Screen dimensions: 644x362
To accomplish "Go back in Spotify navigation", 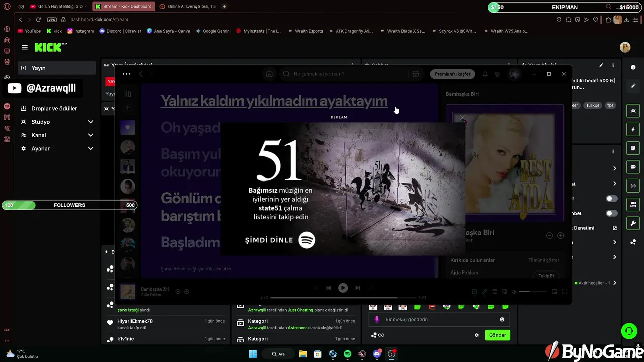I will [x=141, y=74].
